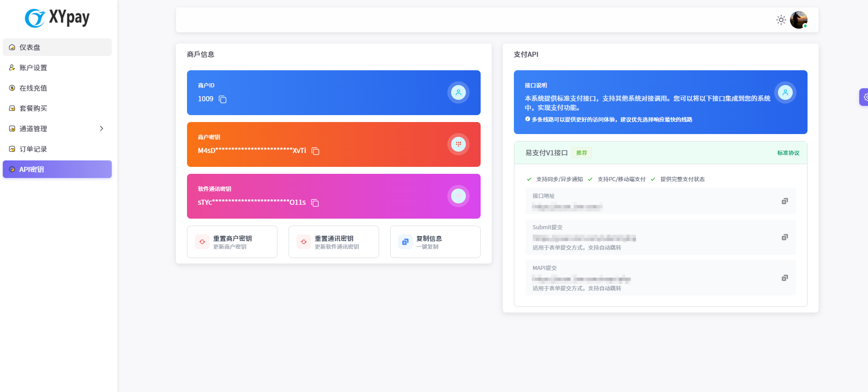The width and height of the screenshot is (868, 392).
Task: Copy the merchant secret key
Action: (x=315, y=151)
